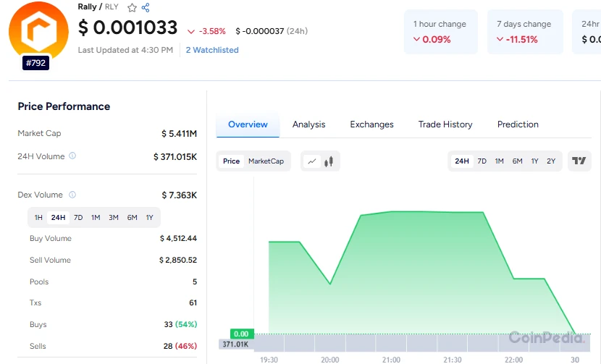Viewport: 601px width, 364px height.
Task: Set Dex Volume period to 6M
Action: 133,218
